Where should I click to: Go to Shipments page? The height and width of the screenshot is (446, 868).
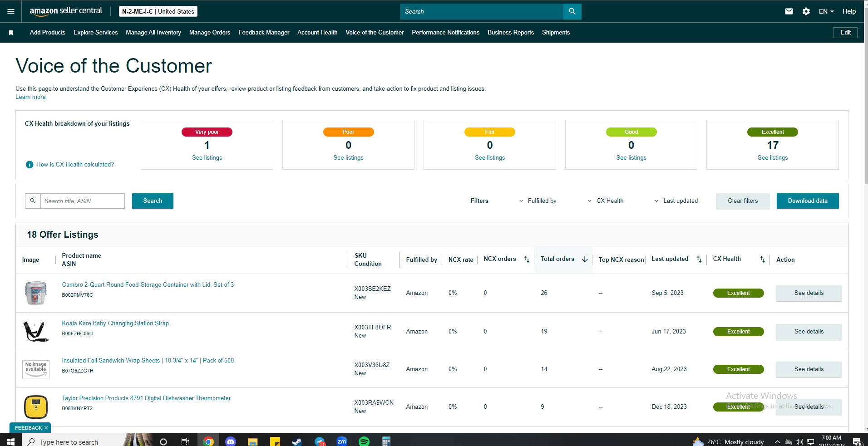556,32
